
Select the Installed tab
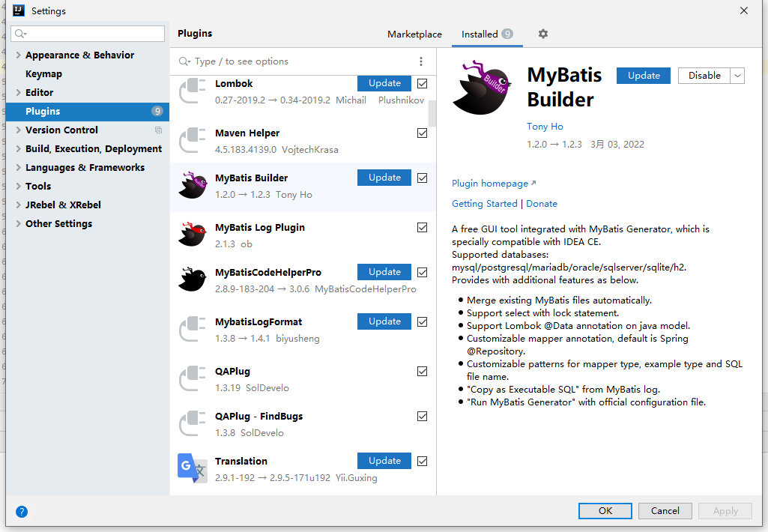pos(487,34)
